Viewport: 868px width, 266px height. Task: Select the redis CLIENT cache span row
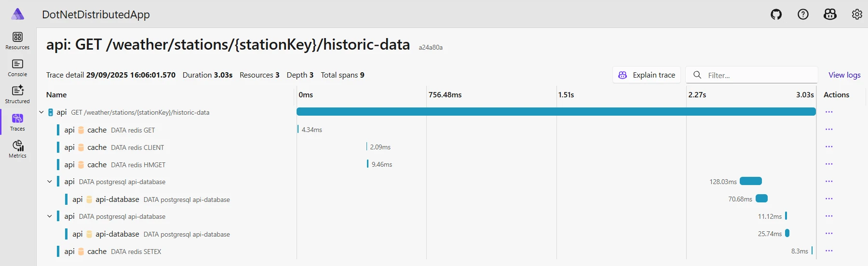137,147
